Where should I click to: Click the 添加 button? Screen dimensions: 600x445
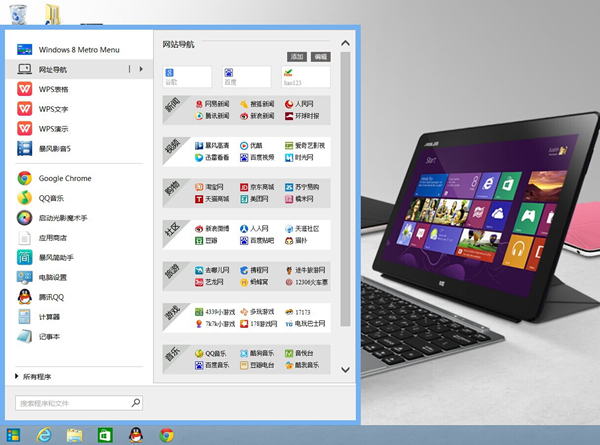297,57
